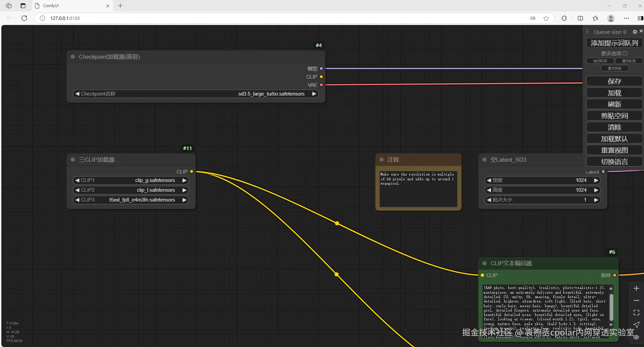
Task: Collapse the 注释 note node via its dot
Action: tap(381, 160)
